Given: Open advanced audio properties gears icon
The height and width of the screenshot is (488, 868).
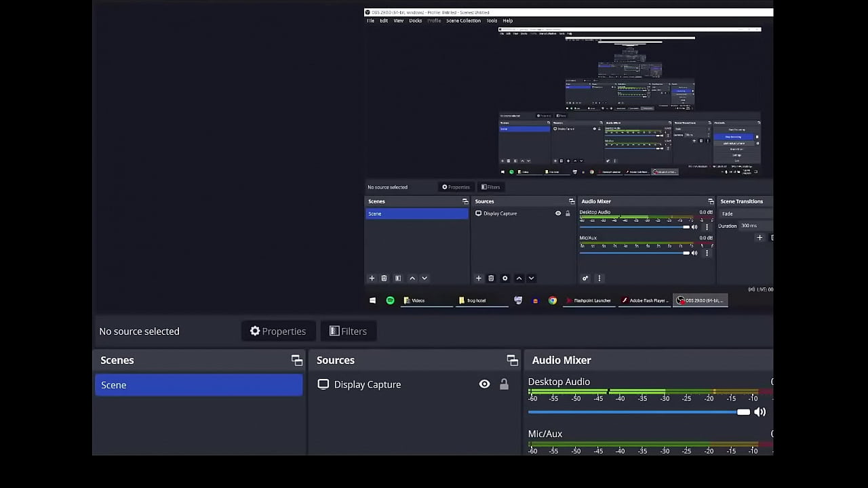Looking at the screenshot, I should coord(585,279).
